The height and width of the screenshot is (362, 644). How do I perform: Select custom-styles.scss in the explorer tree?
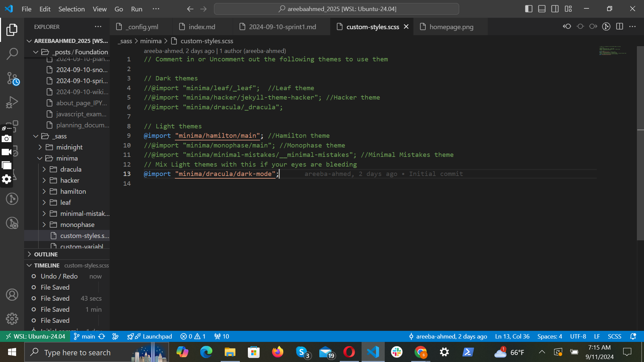pos(67,236)
